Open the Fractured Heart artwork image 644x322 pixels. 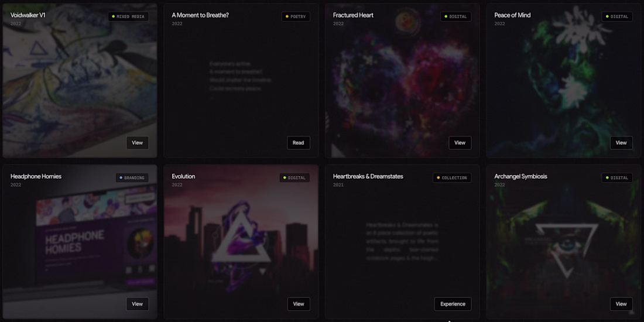403,81
